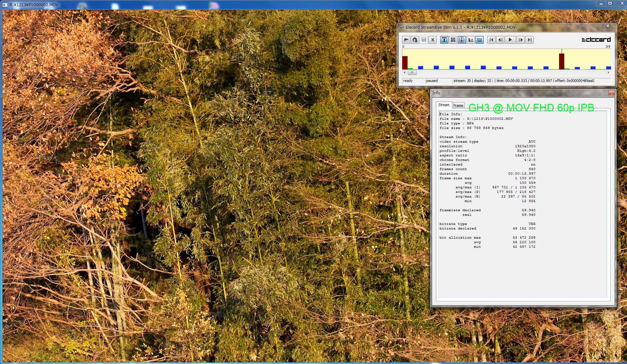Select the Stream tab

[443, 105]
